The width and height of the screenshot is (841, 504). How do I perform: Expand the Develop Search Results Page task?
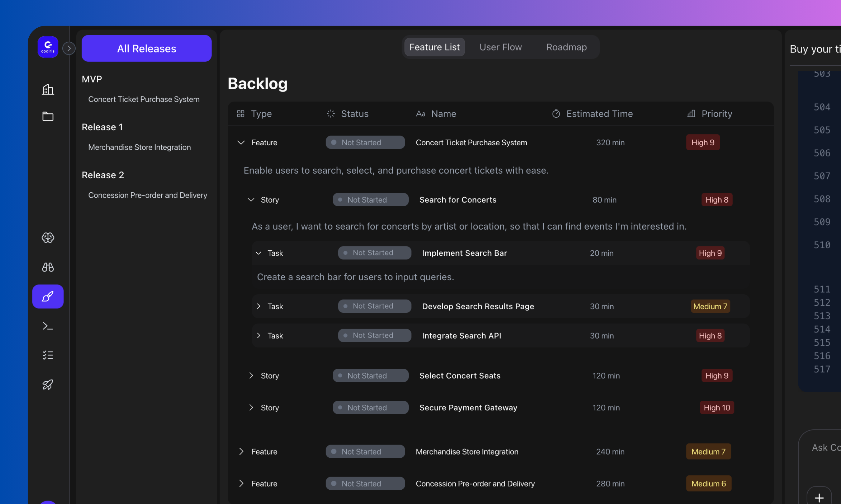259,306
